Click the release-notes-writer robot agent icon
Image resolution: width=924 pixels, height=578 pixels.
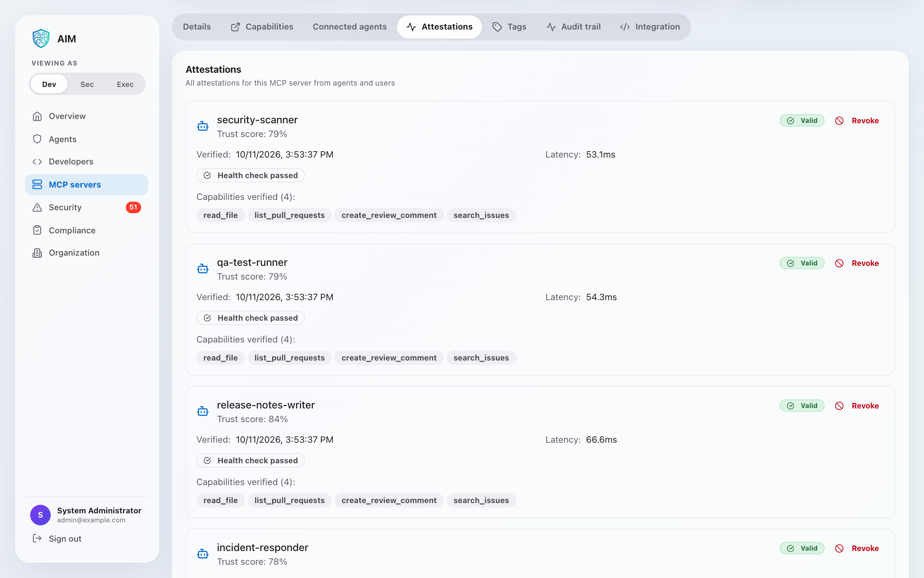203,411
